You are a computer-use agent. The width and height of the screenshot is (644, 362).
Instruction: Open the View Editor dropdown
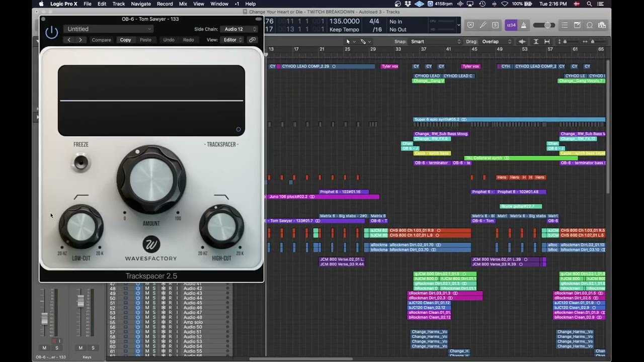click(x=232, y=40)
